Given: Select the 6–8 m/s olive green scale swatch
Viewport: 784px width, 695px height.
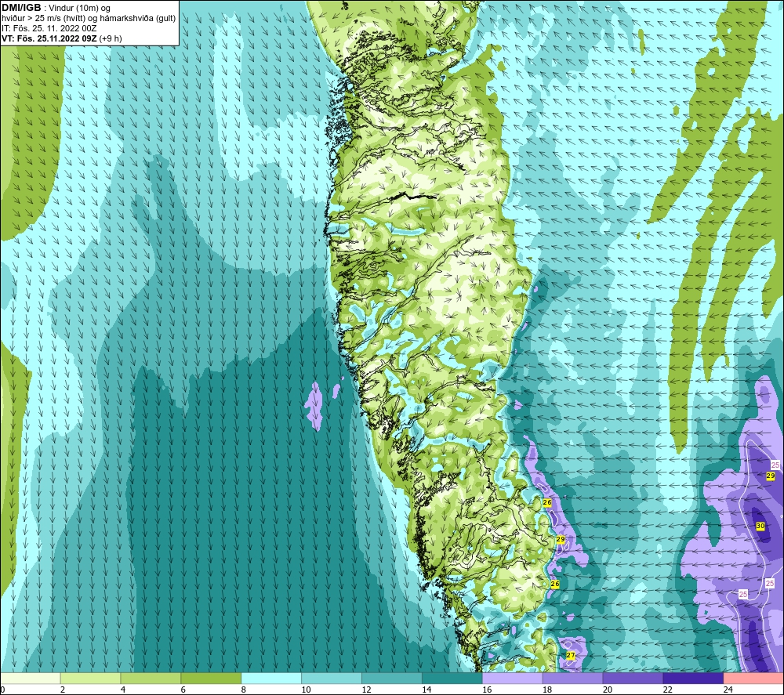Looking at the screenshot, I should click(x=211, y=678).
